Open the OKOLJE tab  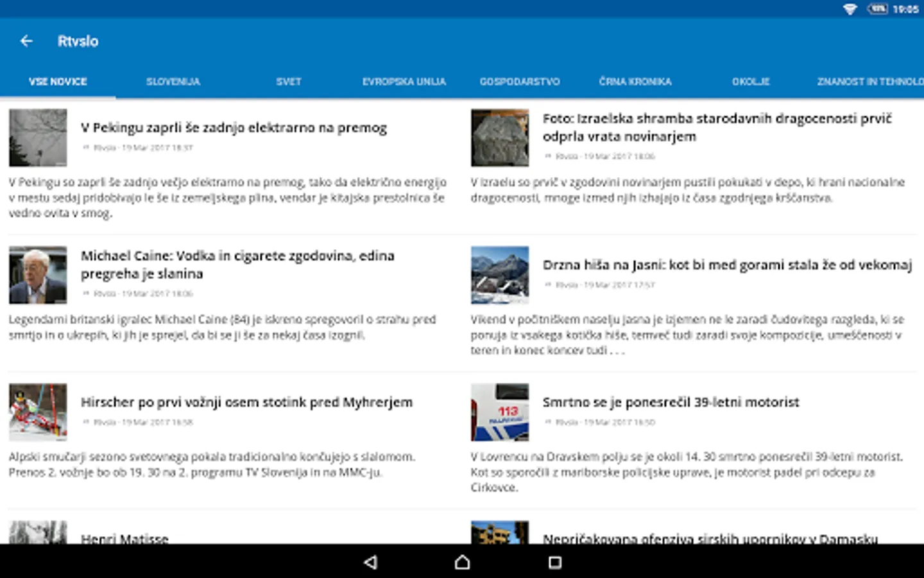tap(751, 82)
